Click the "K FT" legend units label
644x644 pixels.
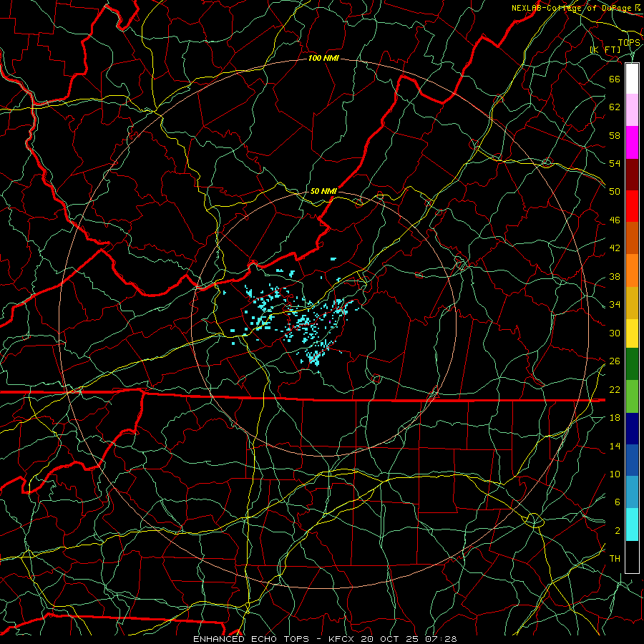point(605,50)
